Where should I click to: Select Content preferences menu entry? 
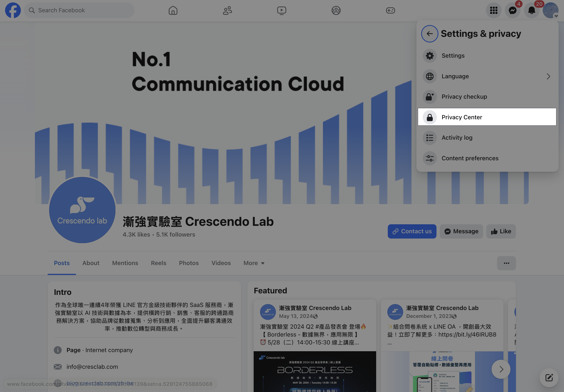pos(487,158)
